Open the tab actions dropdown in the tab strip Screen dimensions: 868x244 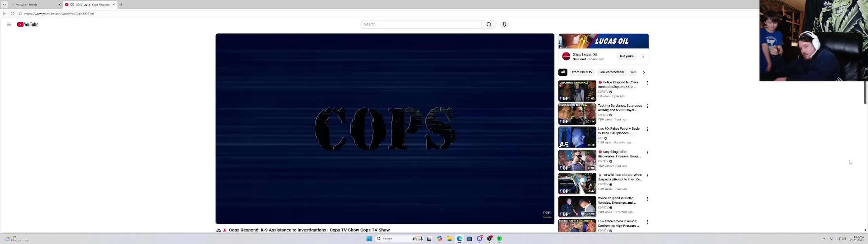coord(4,4)
